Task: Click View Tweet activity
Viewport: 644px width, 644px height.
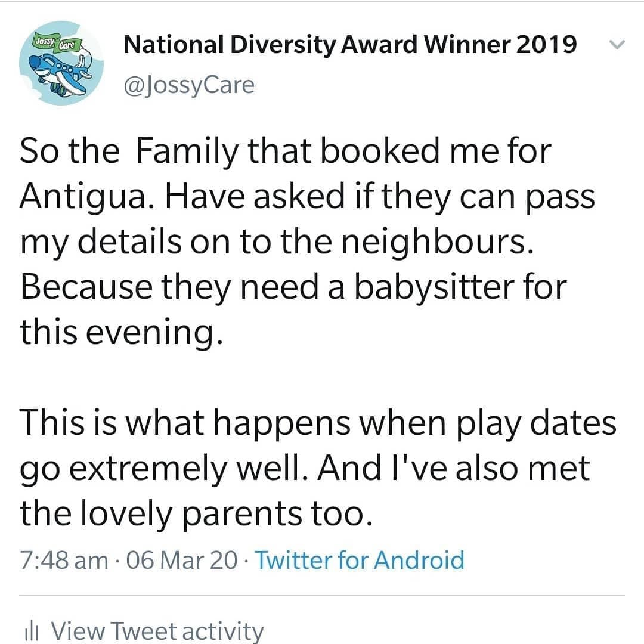Action: point(157,631)
